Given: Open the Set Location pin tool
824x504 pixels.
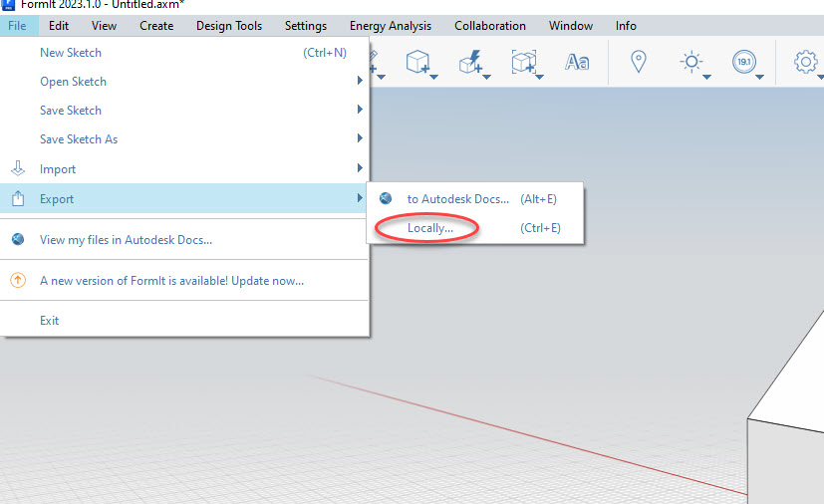Looking at the screenshot, I should point(639,62).
